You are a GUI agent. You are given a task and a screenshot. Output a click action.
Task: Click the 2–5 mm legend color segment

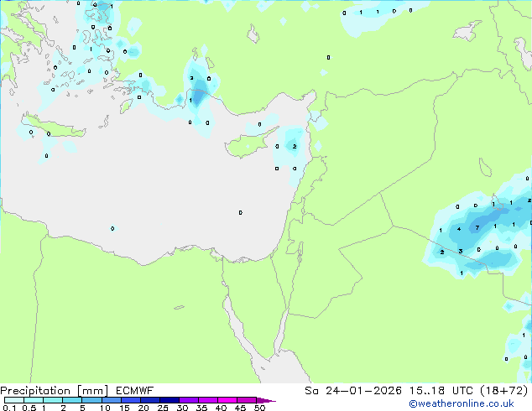[x=72, y=400]
